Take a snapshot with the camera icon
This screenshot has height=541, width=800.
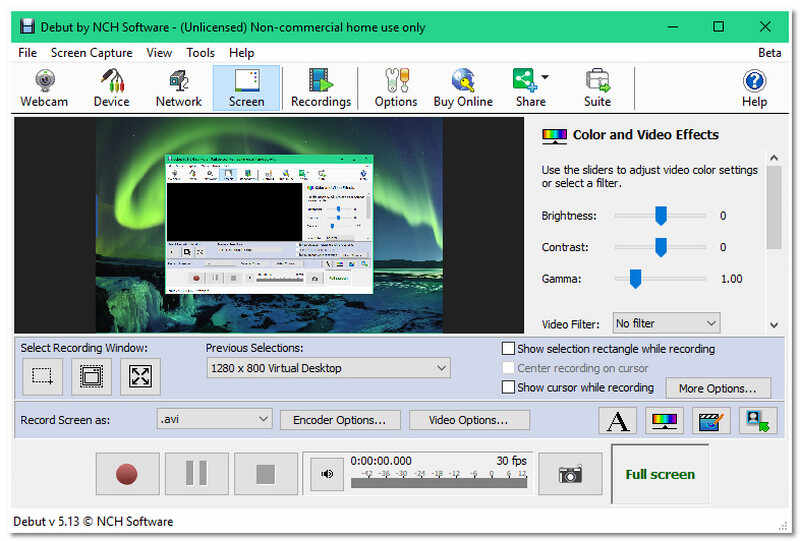pyautogui.click(x=570, y=474)
